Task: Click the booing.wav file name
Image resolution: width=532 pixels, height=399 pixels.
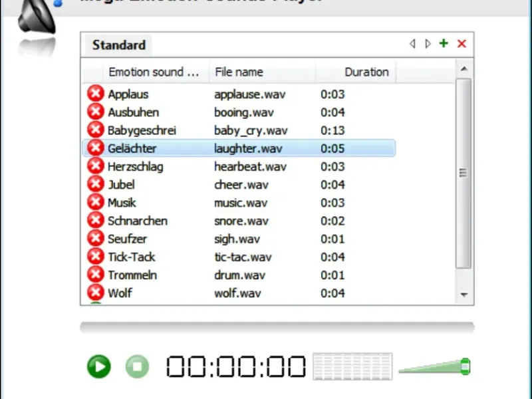Action: (243, 112)
